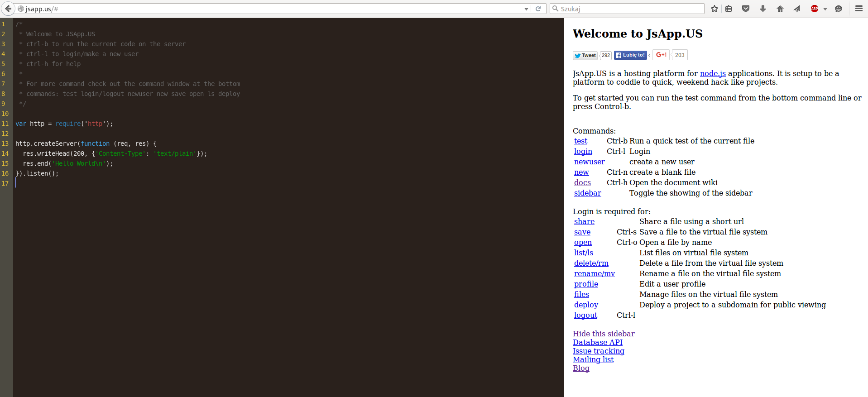Screen dimensions: 868x397
Task: Open the Mailing list link
Action: click(x=593, y=359)
